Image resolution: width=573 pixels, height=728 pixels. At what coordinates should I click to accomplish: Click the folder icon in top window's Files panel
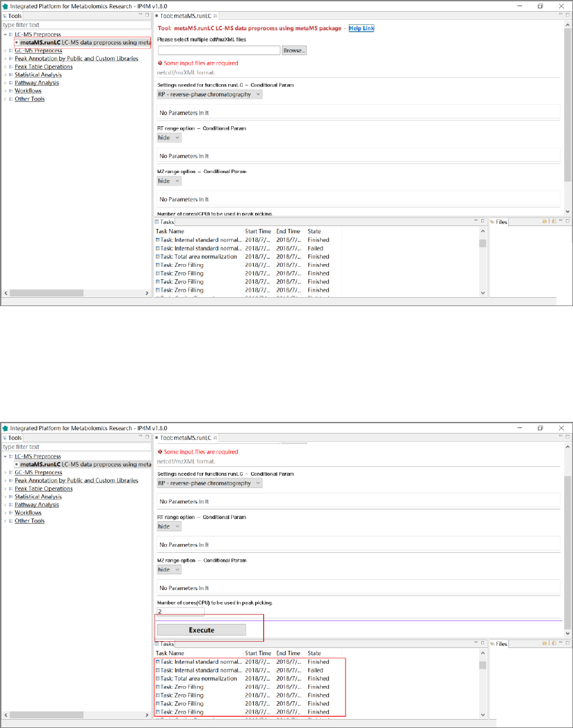point(545,221)
